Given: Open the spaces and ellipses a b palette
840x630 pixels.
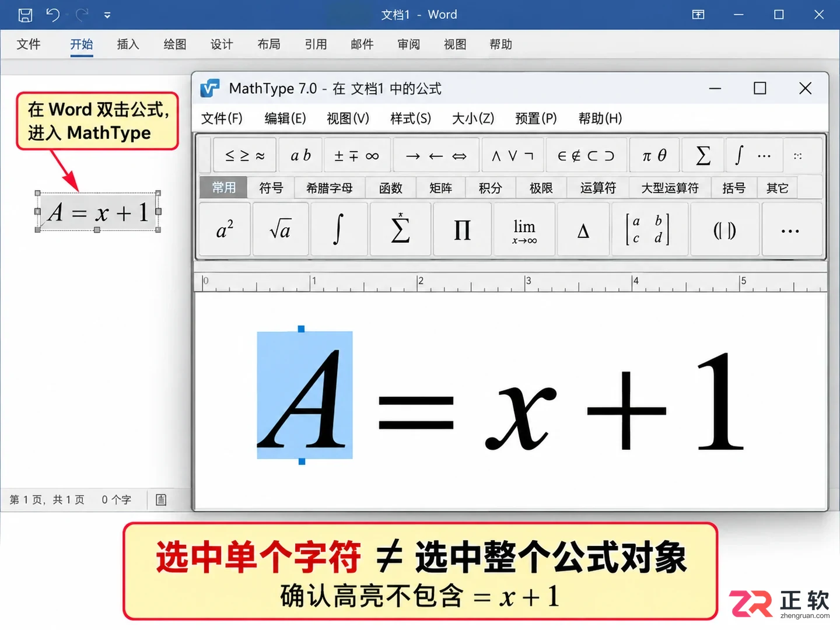Looking at the screenshot, I should pyautogui.click(x=300, y=156).
